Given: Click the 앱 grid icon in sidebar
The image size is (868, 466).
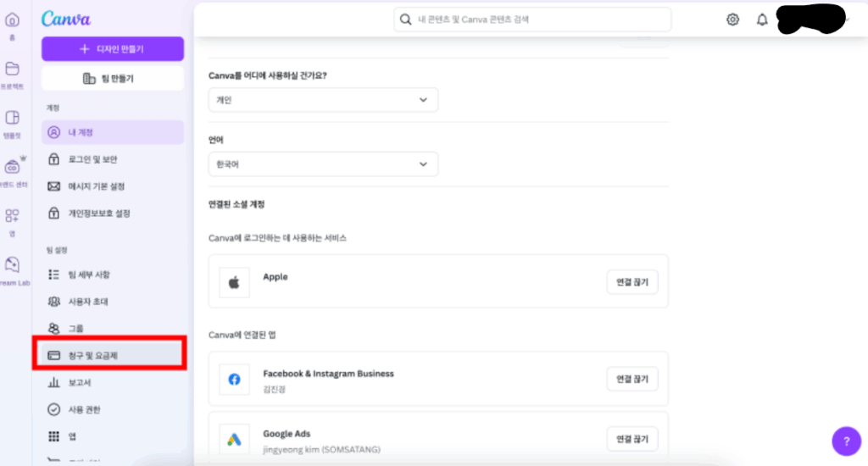Looking at the screenshot, I should coord(53,436).
